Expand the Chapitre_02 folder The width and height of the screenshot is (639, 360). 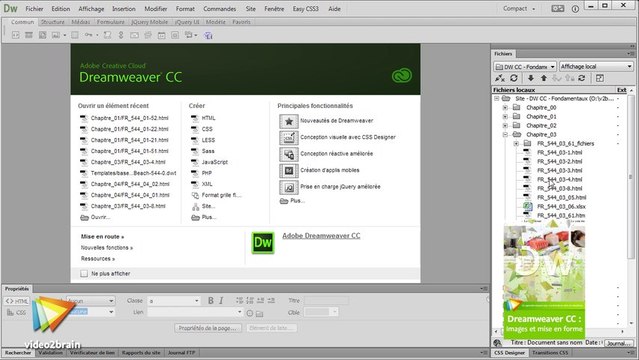point(505,126)
